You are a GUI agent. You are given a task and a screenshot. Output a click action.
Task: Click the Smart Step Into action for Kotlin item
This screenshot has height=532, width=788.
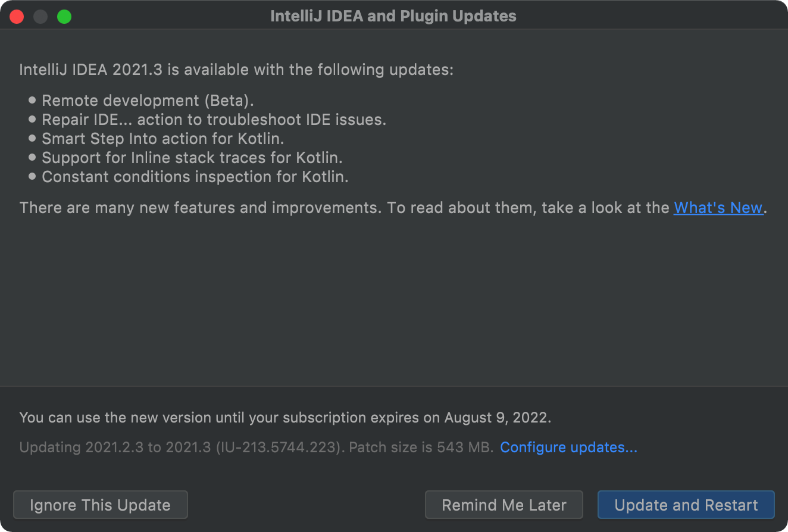(162, 139)
